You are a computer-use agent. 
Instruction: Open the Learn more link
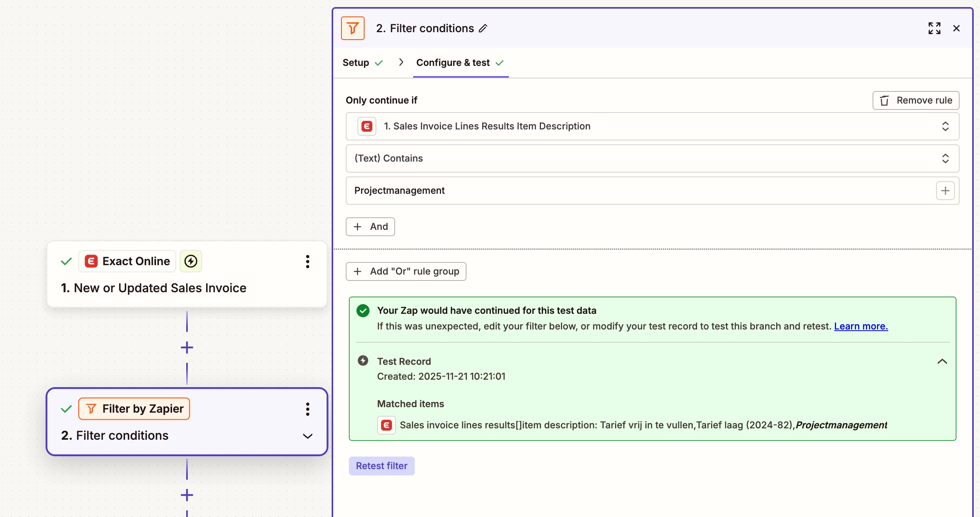(x=861, y=326)
